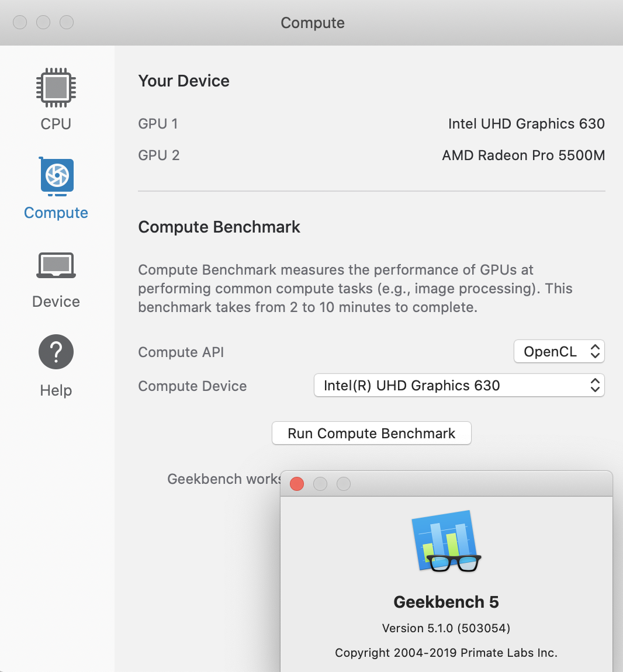Open the CPU benchmark section
This screenshot has height=672, width=623.
[56, 99]
